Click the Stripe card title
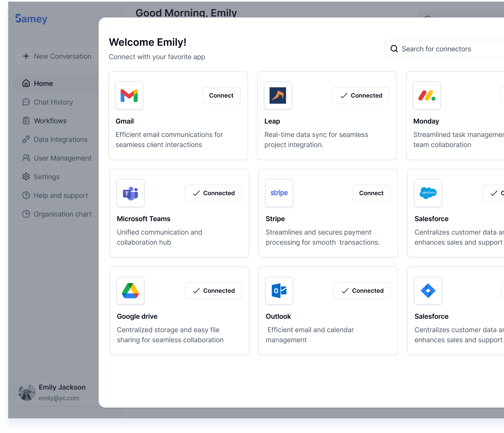This screenshot has height=433, width=504. [x=275, y=219]
